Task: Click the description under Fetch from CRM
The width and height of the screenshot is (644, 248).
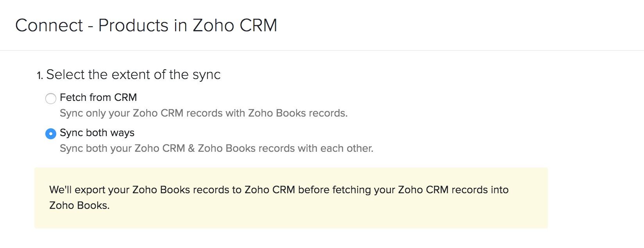Action: tap(204, 113)
